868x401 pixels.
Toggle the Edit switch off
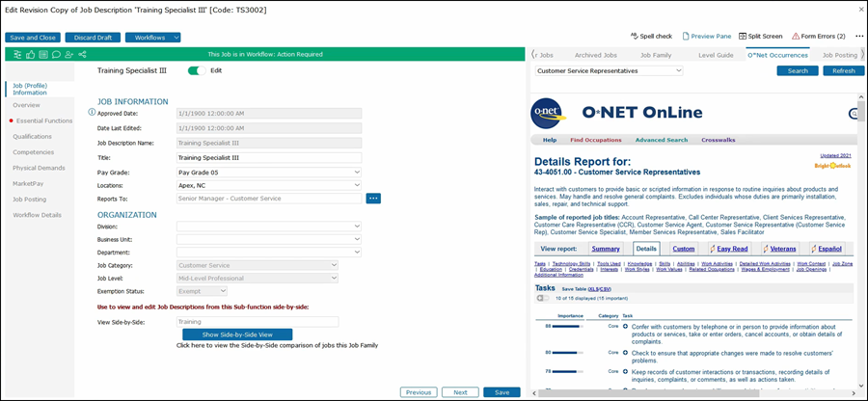198,70
